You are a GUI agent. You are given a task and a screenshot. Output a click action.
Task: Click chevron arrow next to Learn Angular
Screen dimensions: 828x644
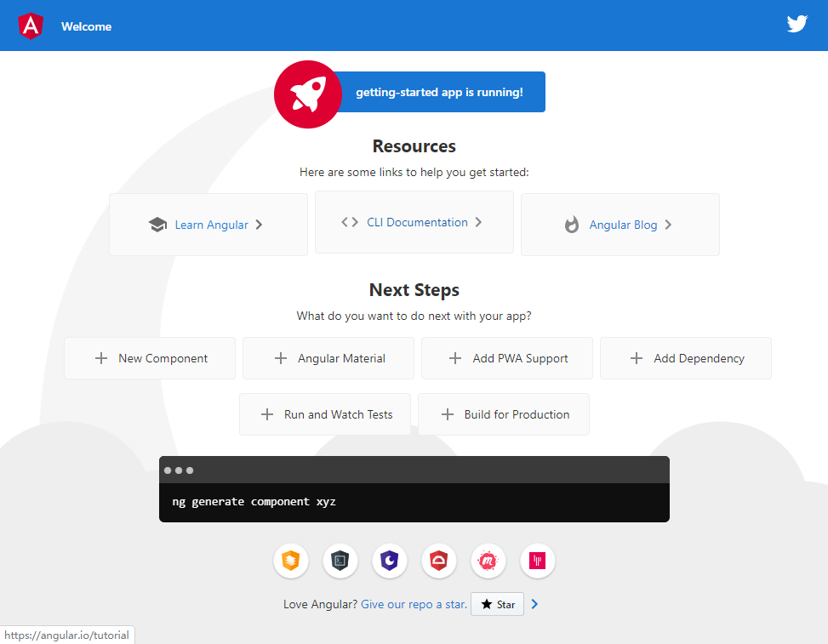(259, 225)
